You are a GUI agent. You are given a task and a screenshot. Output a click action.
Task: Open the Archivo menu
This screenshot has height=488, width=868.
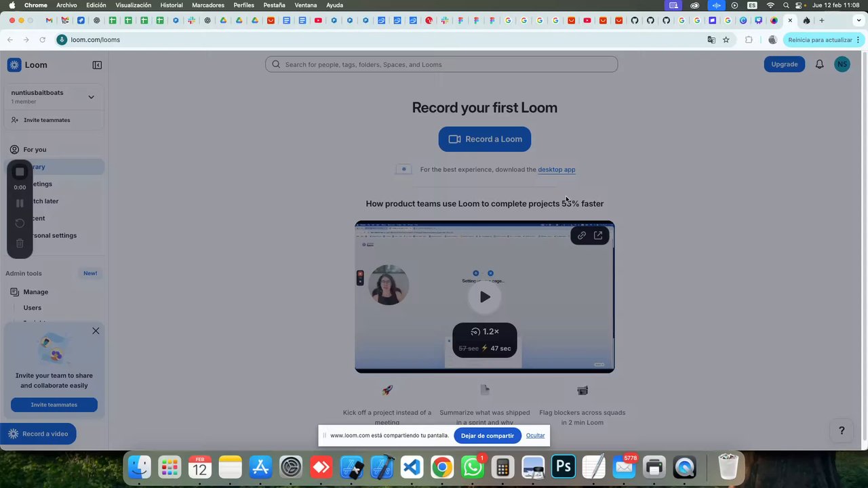click(66, 5)
